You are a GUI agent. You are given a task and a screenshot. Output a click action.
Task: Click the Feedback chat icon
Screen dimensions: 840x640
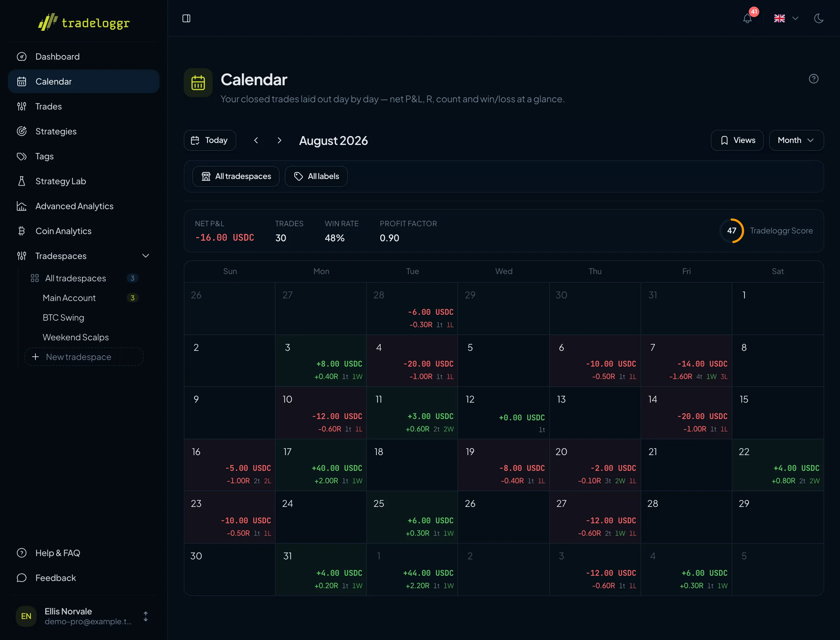pos(22,578)
